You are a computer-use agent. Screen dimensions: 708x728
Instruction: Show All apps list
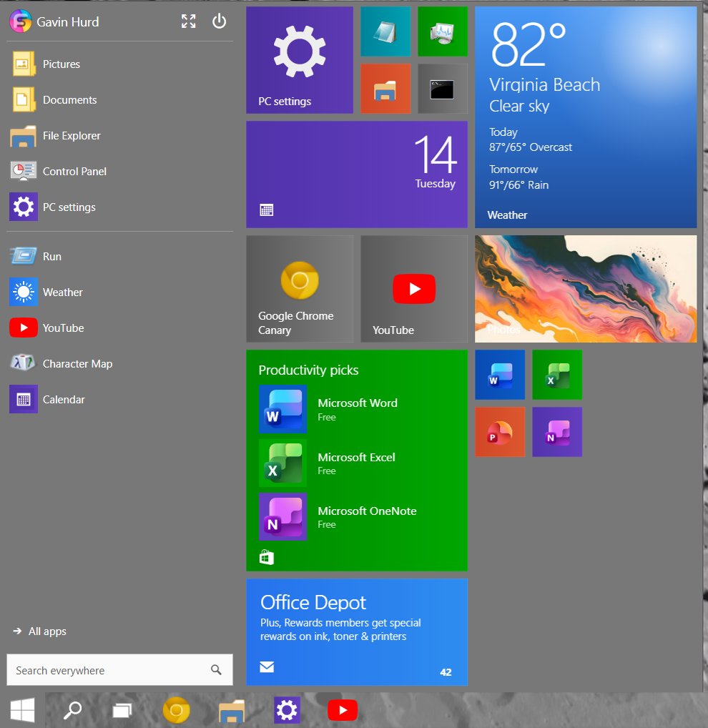tap(40, 631)
